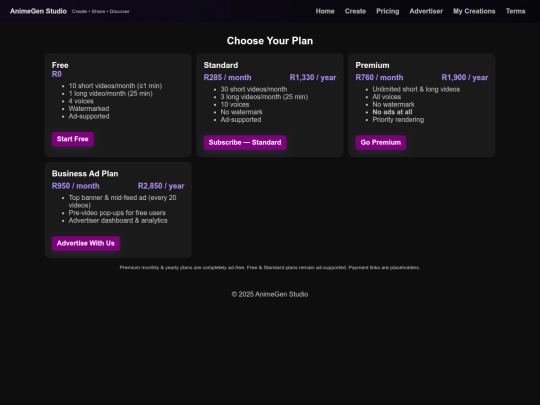Click the Premium plan title
Viewport: 540px width, 405px height.
(x=372, y=65)
